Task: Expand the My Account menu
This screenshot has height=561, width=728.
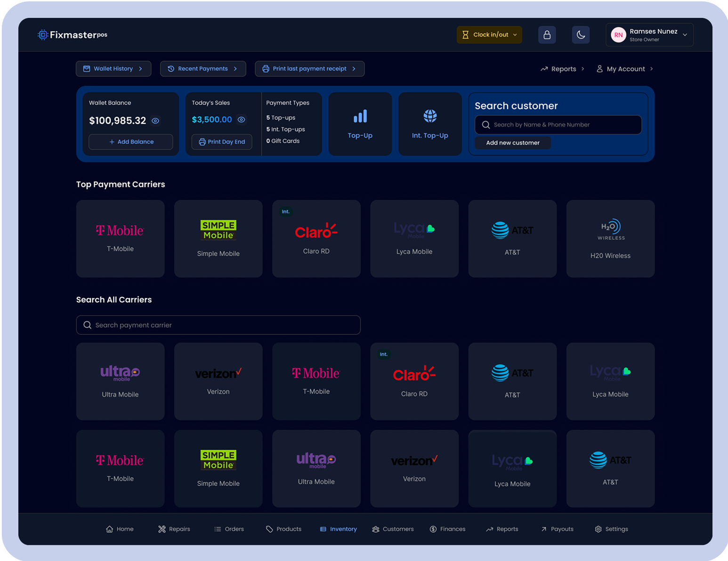Action: click(x=625, y=69)
